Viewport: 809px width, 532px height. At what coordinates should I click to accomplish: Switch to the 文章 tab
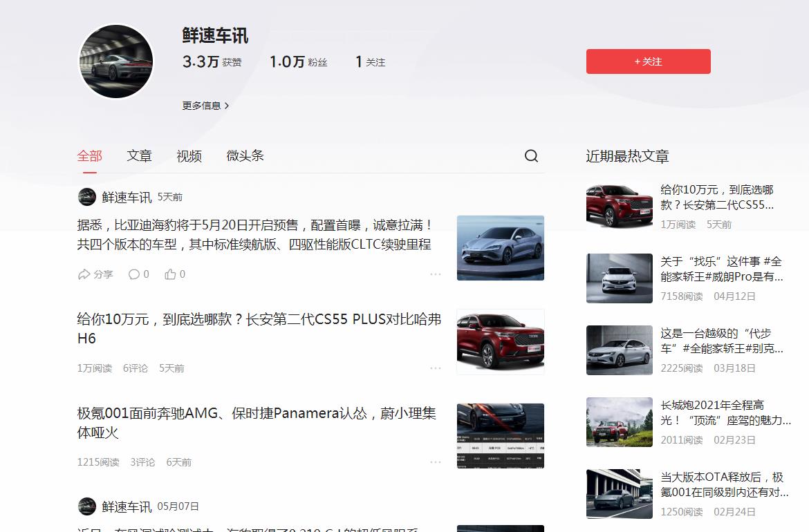139,155
